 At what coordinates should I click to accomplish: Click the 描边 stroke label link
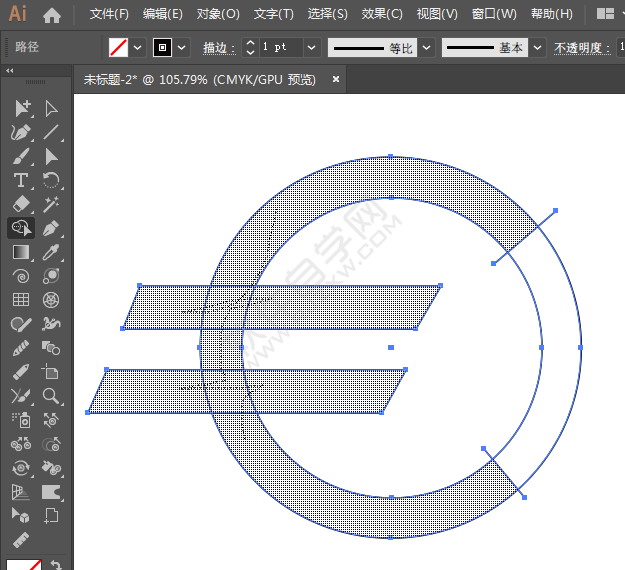[x=216, y=47]
